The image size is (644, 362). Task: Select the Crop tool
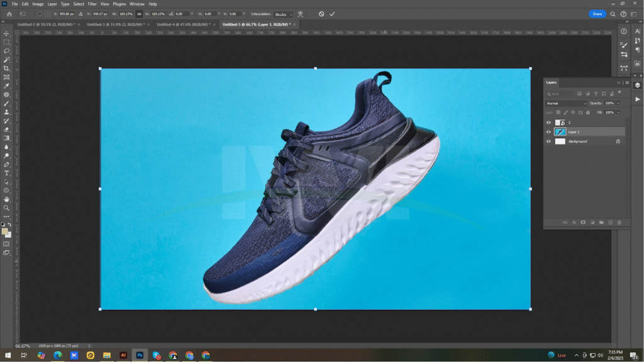coord(6,69)
